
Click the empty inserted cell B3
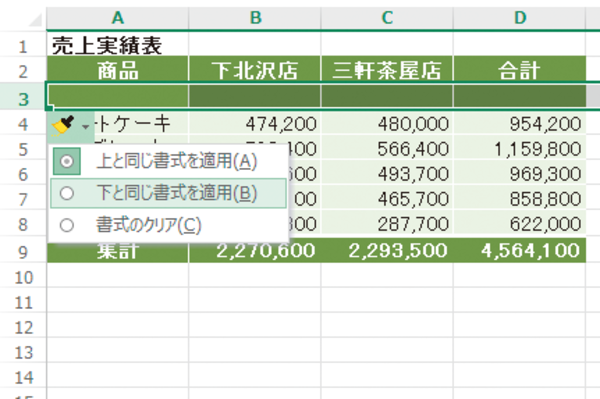255,96
